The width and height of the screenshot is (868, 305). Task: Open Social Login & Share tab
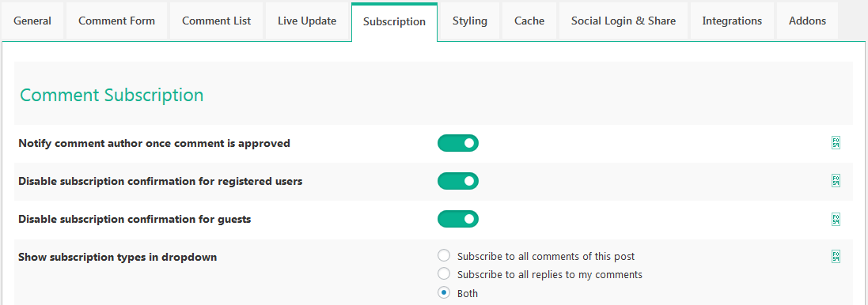click(x=624, y=21)
